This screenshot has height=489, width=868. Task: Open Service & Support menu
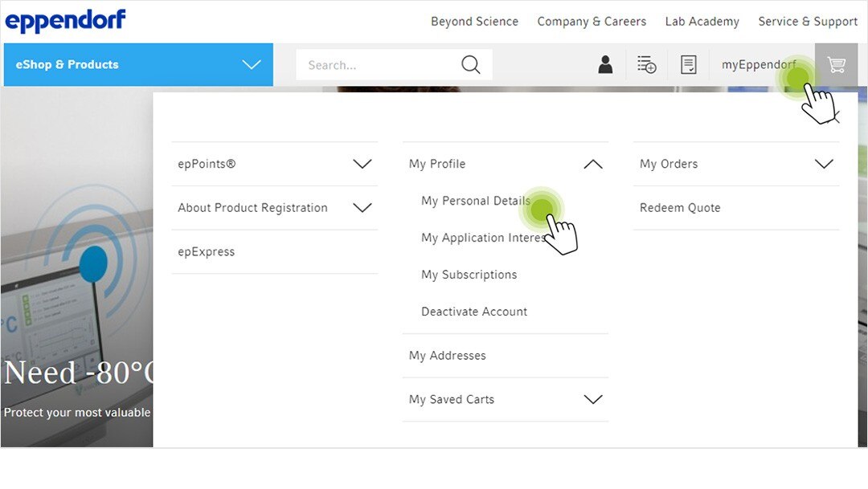click(808, 22)
